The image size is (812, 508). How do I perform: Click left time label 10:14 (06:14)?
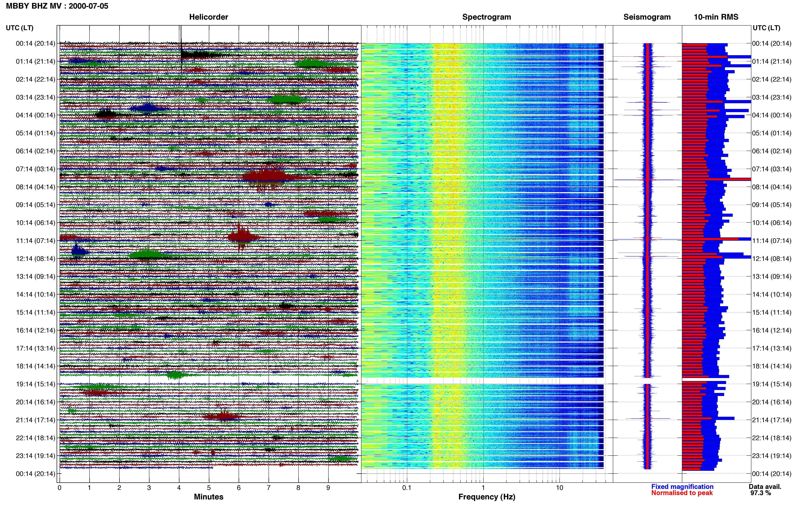click(x=35, y=222)
